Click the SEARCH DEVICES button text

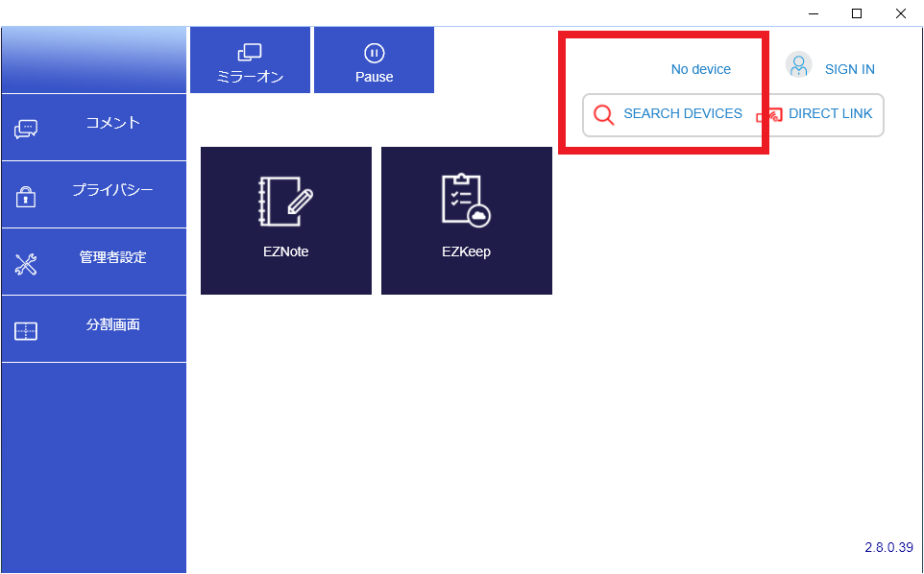[682, 113]
